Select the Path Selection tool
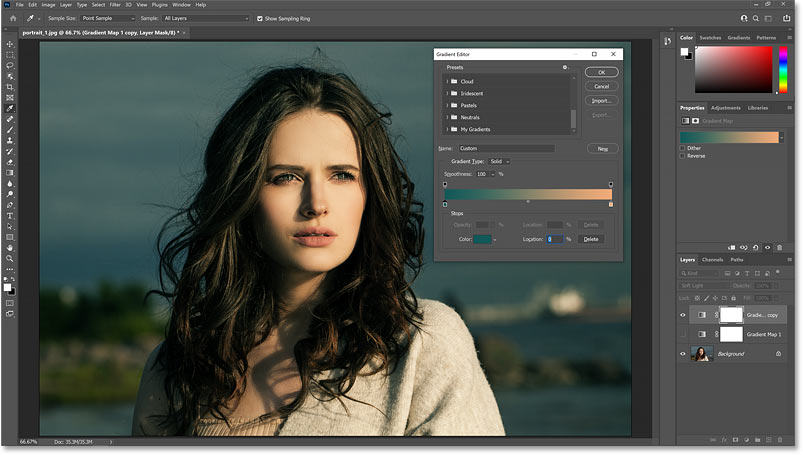This screenshot has height=455, width=803. [10, 227]
